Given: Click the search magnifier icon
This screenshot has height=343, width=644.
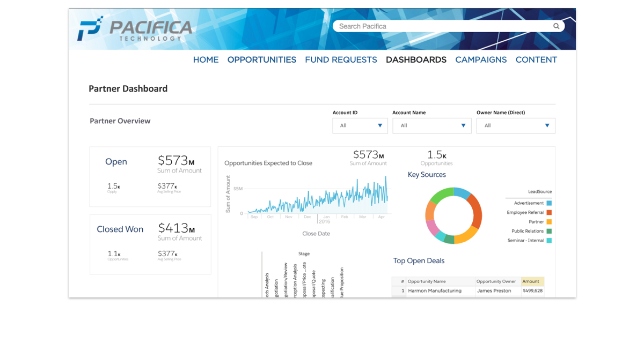Looking at the screenshot, I should [557, 26].
